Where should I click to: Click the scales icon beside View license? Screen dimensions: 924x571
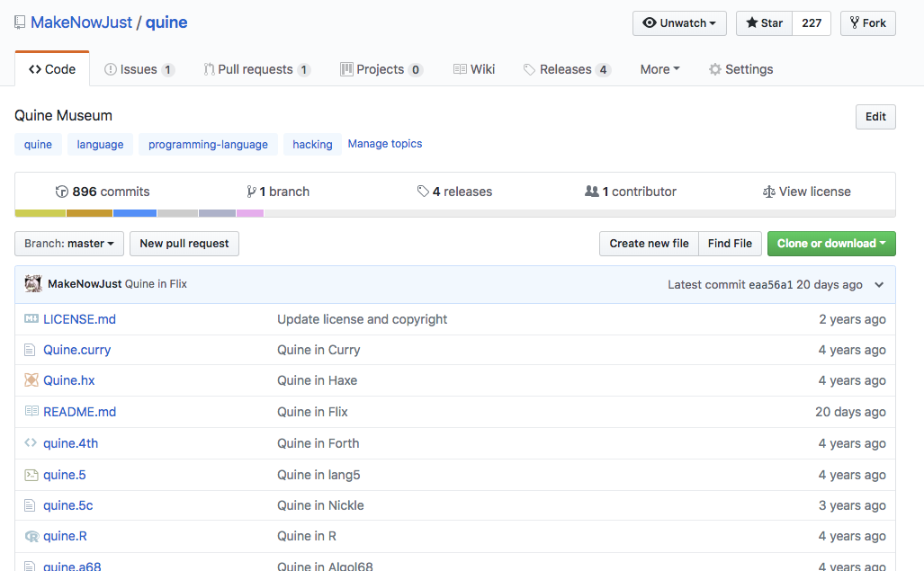click(x=768, y=192)
